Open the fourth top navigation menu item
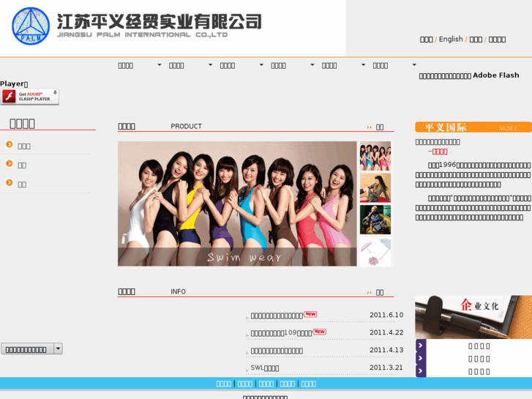532x399 pixels. (x=278, y=66)
